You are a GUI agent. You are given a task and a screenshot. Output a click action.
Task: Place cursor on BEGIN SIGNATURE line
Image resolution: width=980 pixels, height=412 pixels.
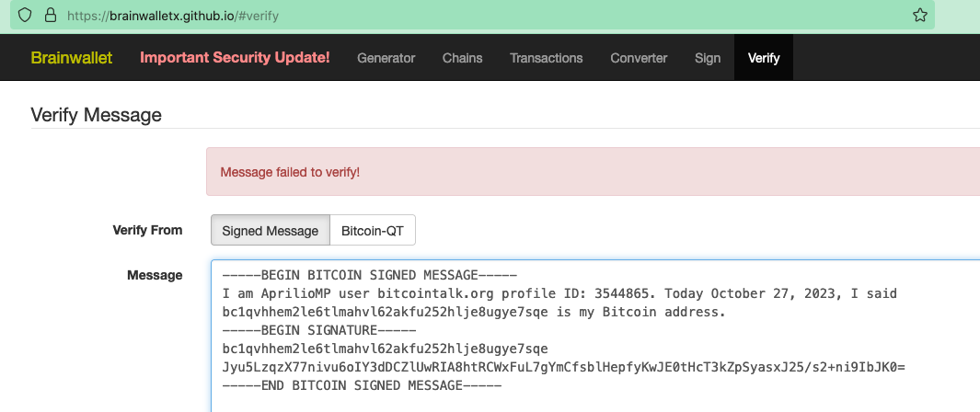click(319, 330)
